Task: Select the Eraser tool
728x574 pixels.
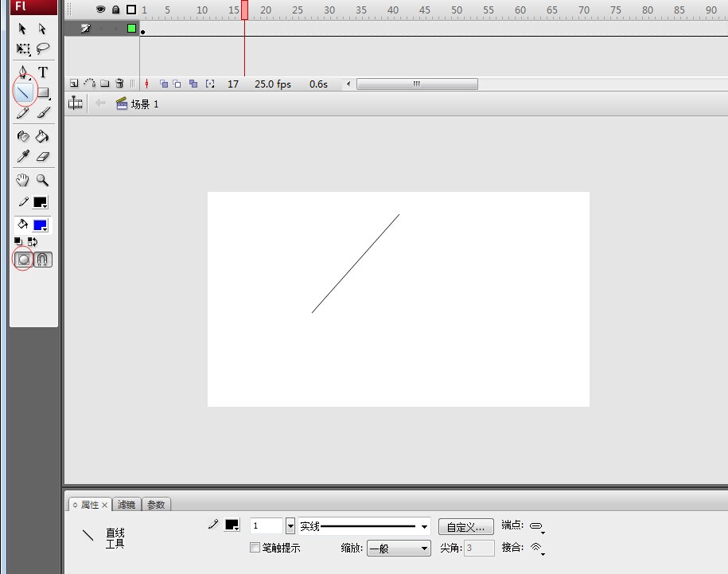Action: point(43,157)
